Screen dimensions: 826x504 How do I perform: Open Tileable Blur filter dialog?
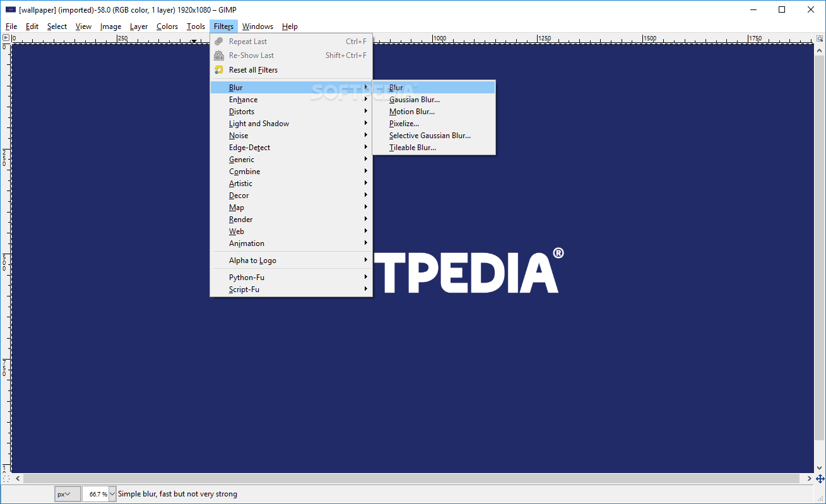point(434,148)
